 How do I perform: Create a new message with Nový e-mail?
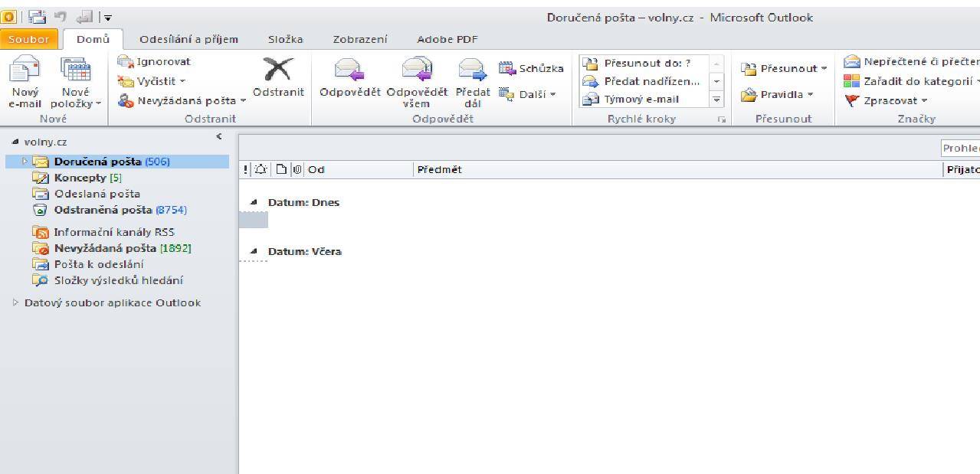[25, 83]
